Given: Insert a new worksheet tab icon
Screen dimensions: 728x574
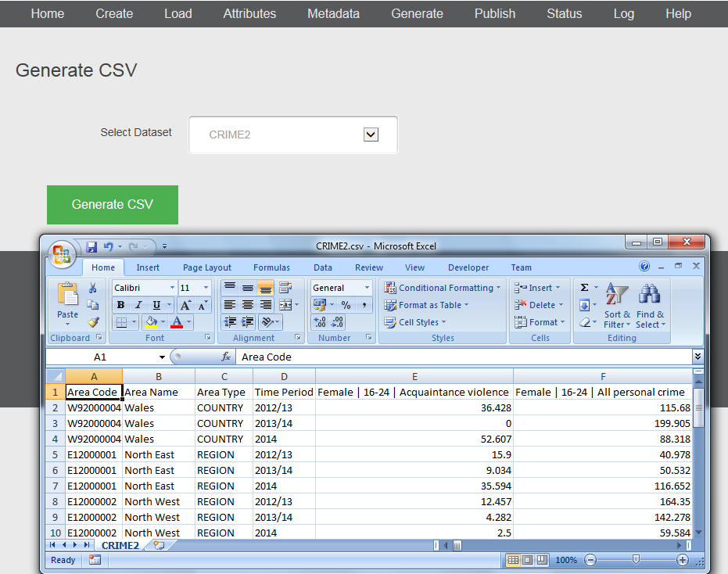Looking at the screenshot, I should coord(159,545).
